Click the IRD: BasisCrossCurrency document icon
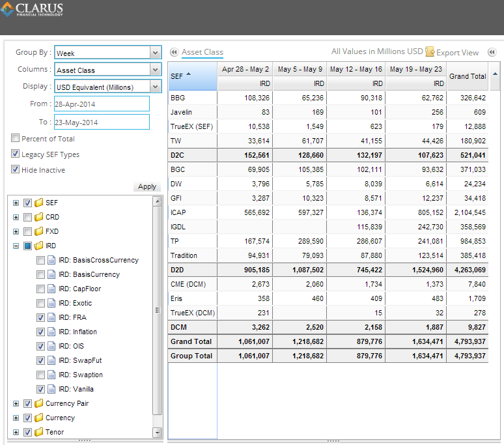 [51, 260]
